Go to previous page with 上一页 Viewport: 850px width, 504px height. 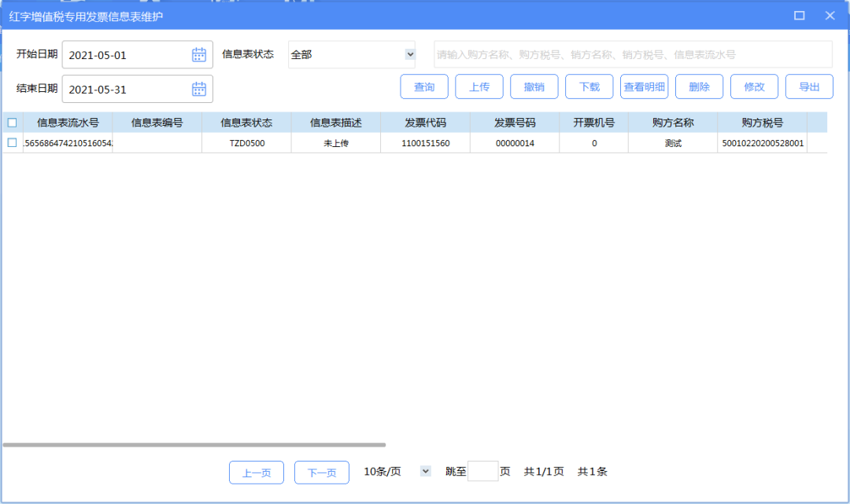[256, 472]
